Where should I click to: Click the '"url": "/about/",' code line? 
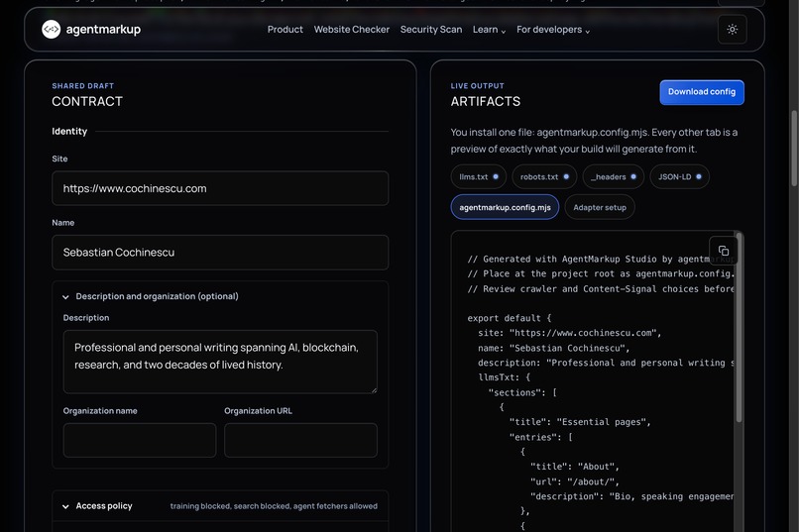[x=575, y=481]
